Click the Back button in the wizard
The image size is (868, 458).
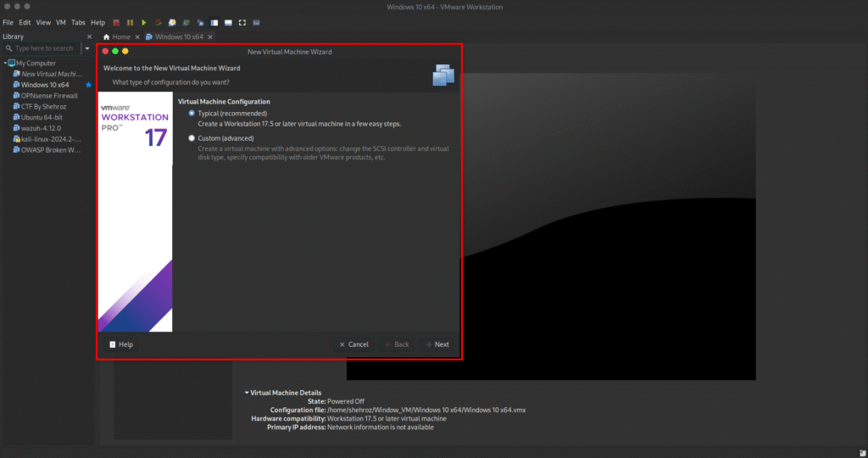[x=397, y=344]
